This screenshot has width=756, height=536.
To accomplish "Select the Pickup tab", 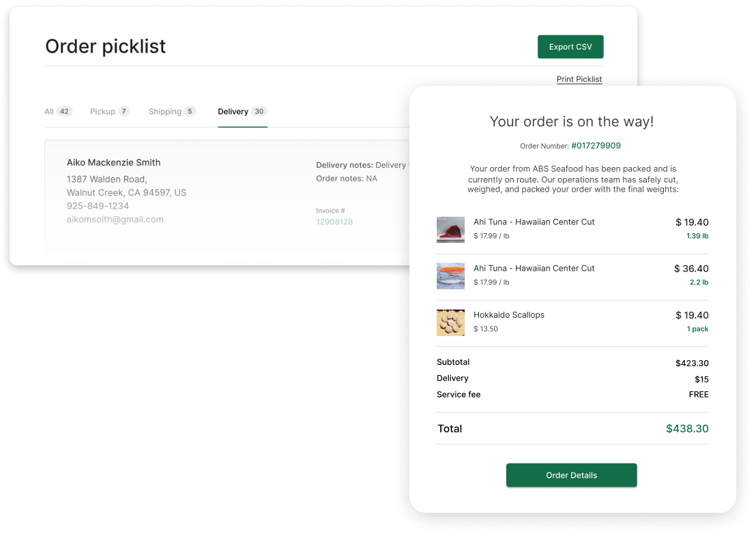I will point(109,111).
